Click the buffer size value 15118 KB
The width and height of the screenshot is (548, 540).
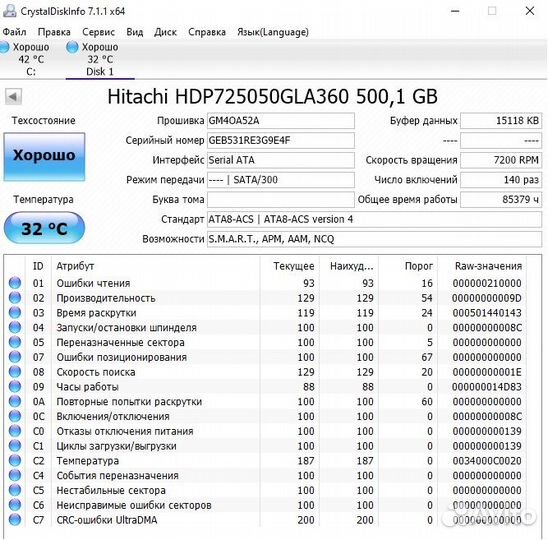coord(501,121)
